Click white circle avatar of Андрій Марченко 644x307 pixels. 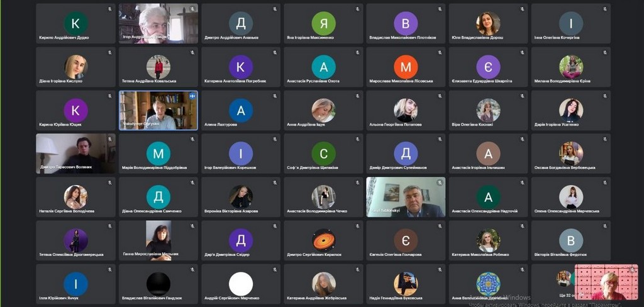(x=241, y=284)
